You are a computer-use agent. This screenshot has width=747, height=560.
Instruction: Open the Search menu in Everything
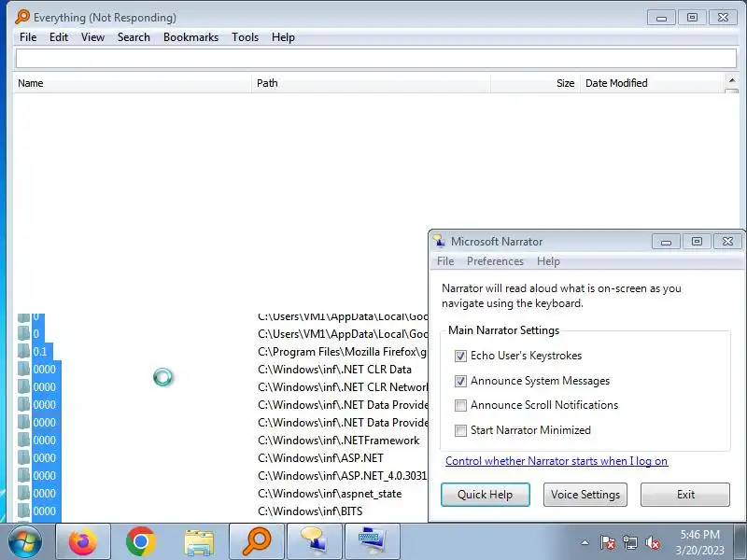[x=134, y=37]
